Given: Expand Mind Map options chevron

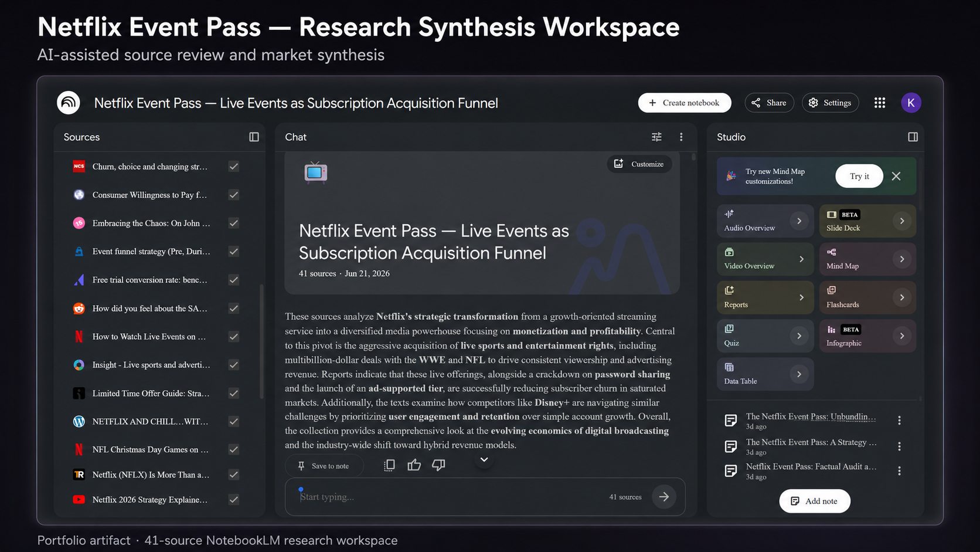Looking at the screenshot, I should tap(902, 259).
